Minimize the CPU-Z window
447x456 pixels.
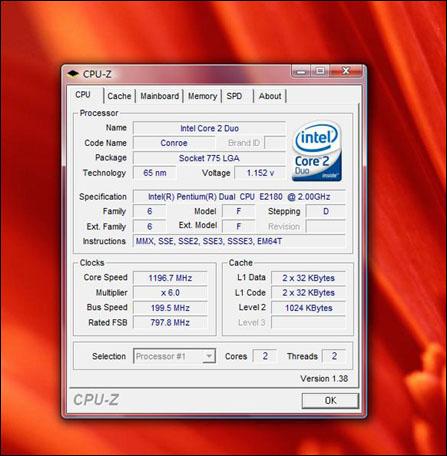point(301,71)
